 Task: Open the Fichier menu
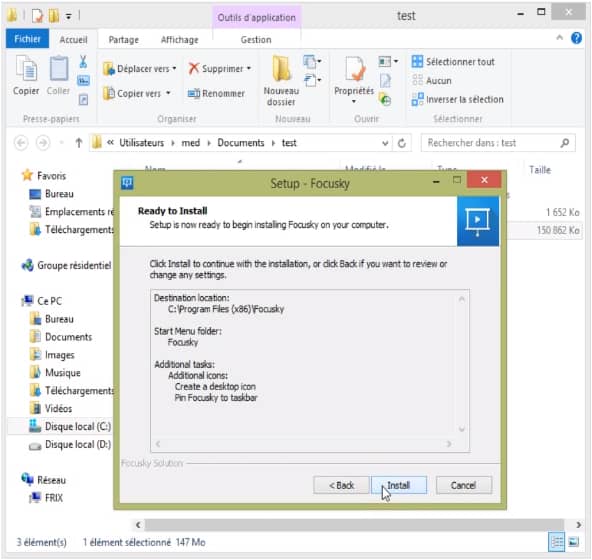(27, 39)
